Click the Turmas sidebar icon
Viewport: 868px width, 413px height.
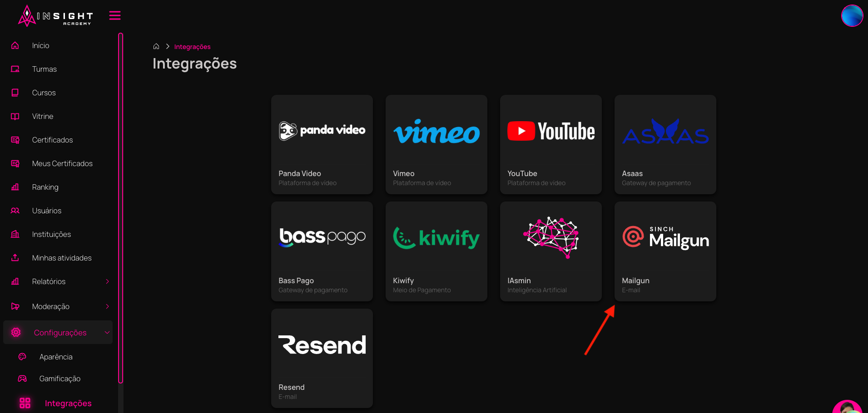pos(15,69)
